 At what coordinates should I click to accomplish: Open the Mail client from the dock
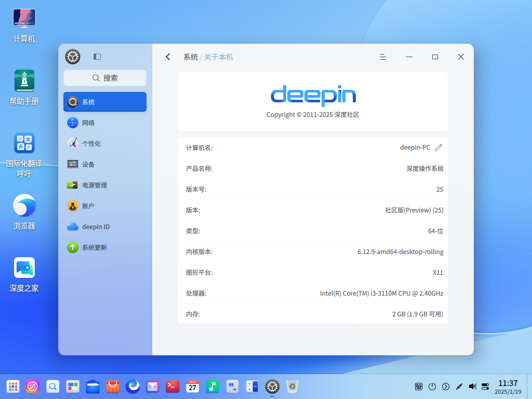[x=153, y=386]
